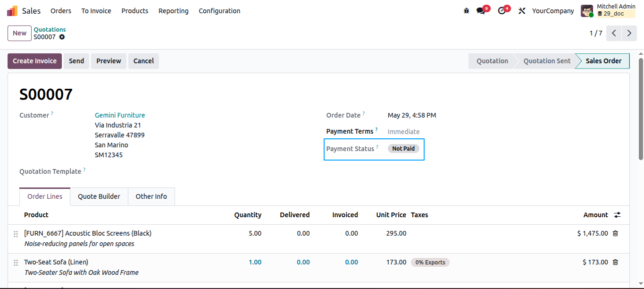Screen dimensions: 644x289
Task: Open the column settings adjust icon
Action: (617, 215)
